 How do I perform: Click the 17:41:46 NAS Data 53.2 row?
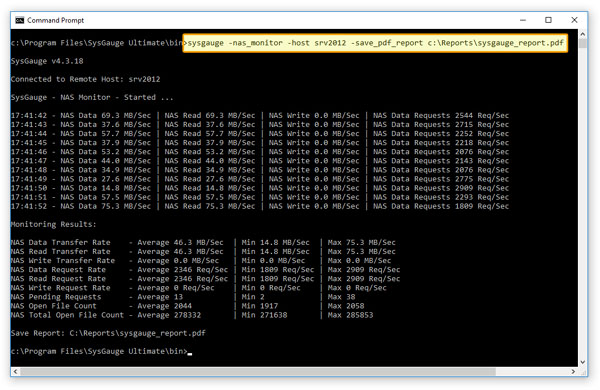click(260, 152)
